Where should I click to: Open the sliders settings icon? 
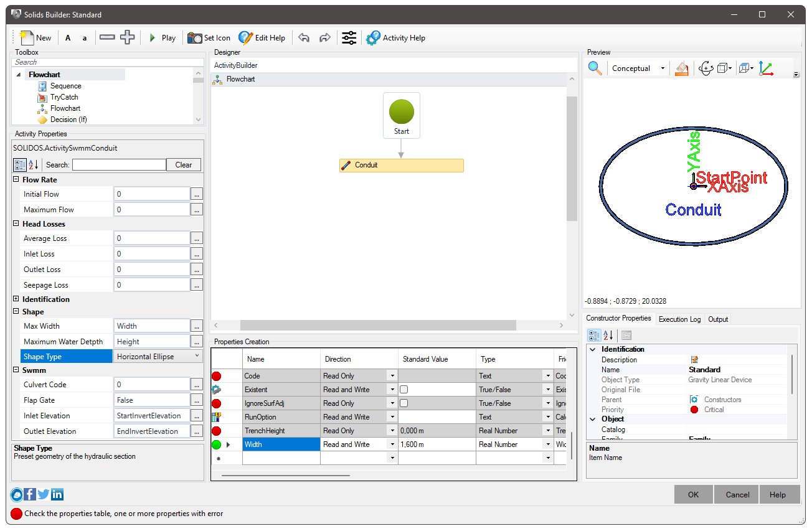click(x=349, y=38)
